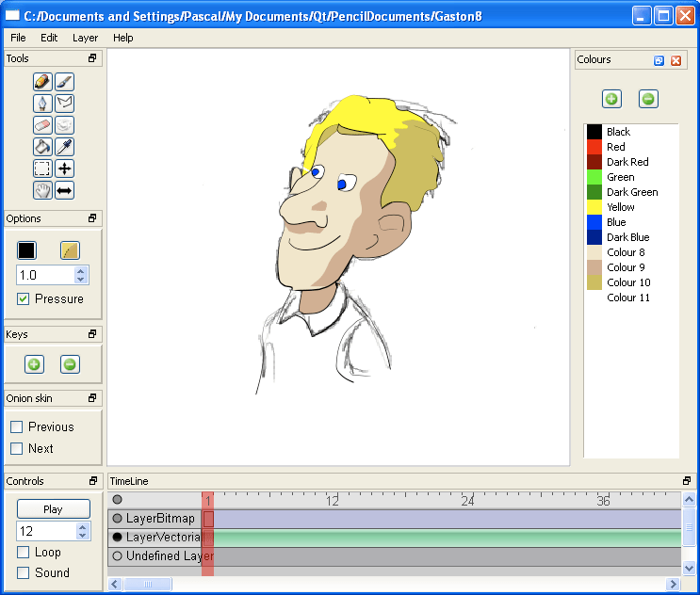Select the Brush tool
The width and height of the screenshot is (700, 595).
(64, 82)
